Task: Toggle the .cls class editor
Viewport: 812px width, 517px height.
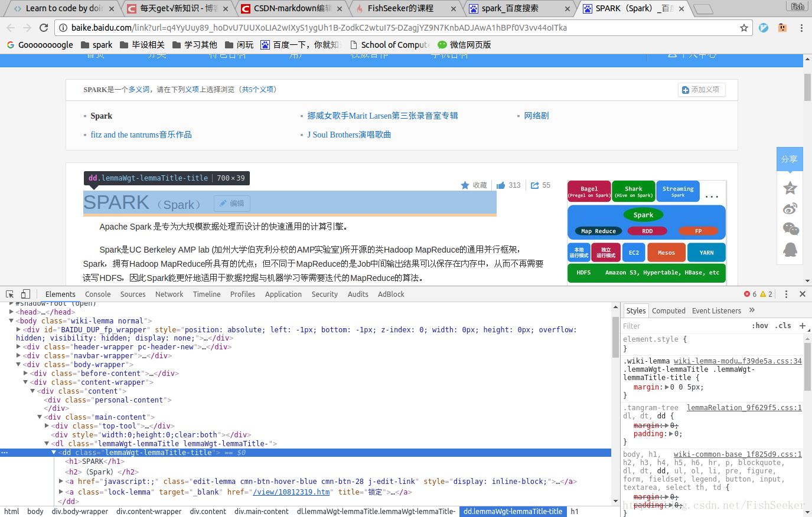Action: (783, 326)
